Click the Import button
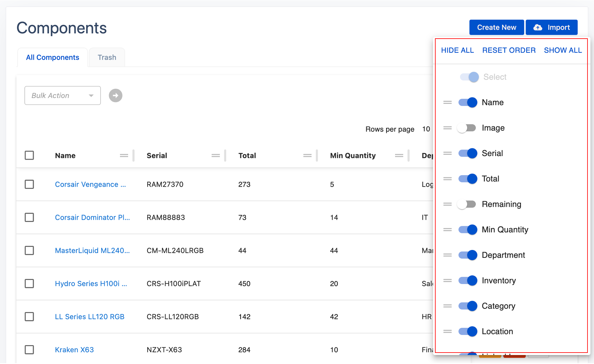The image size is (594, 364). pyautogui.click(x=552, y=28)
